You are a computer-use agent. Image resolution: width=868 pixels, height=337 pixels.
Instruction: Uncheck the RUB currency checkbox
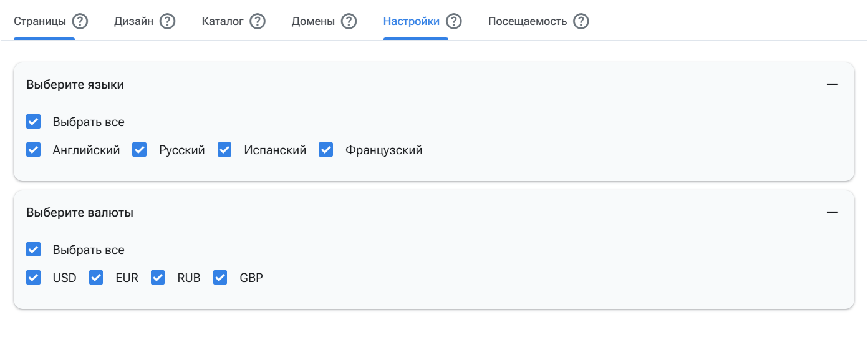tap(158, 278)
